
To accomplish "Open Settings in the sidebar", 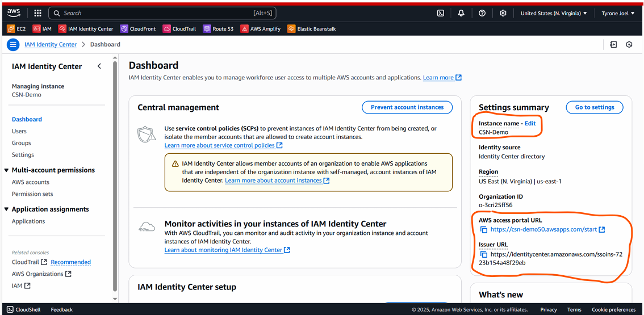I will pyautogui.click(x=23, y=155).
